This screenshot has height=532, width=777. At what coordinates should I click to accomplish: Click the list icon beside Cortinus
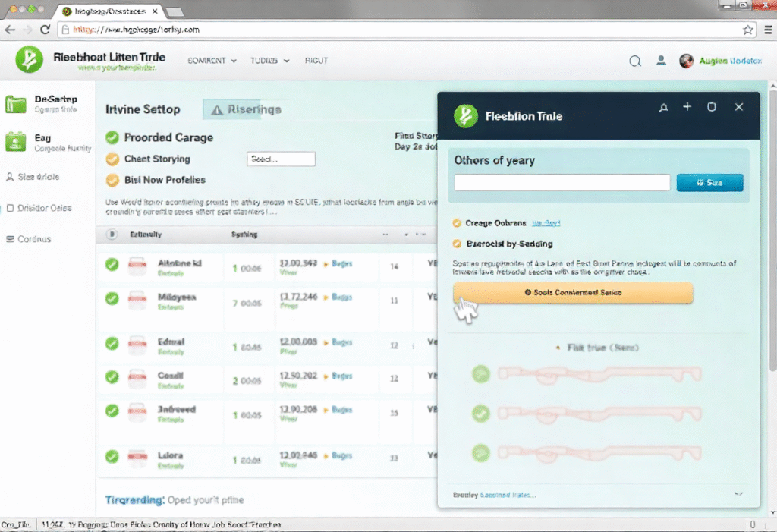tap(10, 239)
